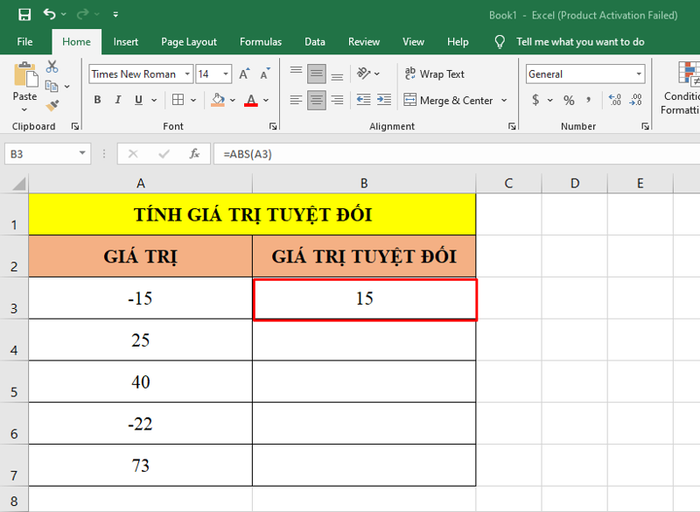Click the Save icon in quick access toolbar
The width and height of the screenshot is (700, 512).
point(24,14)
